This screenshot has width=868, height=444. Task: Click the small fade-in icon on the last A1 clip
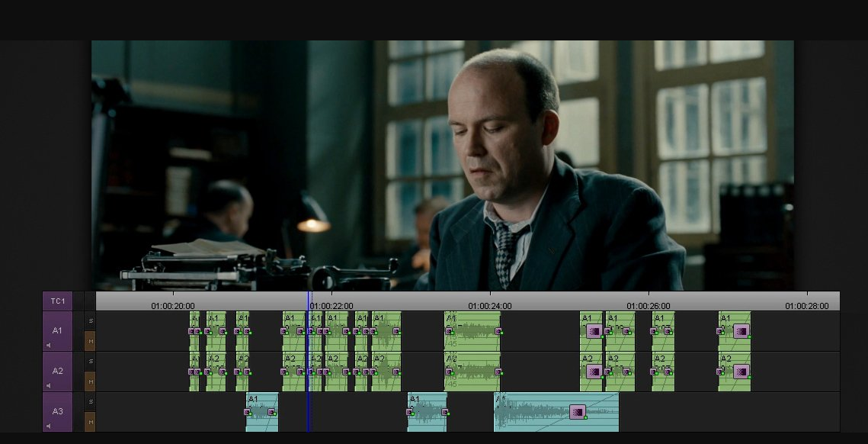[720, 332]
